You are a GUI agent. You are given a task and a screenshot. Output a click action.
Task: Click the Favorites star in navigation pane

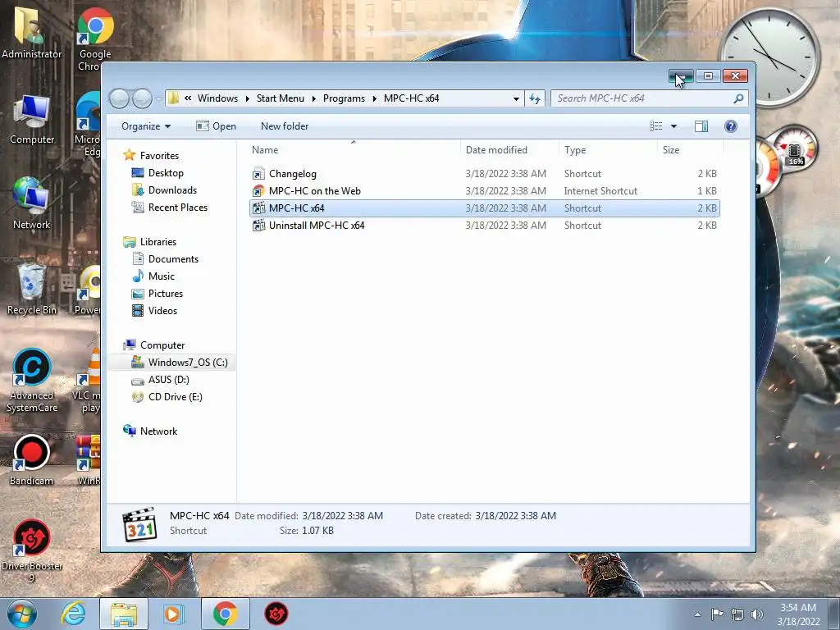click(x=129, y=155)
